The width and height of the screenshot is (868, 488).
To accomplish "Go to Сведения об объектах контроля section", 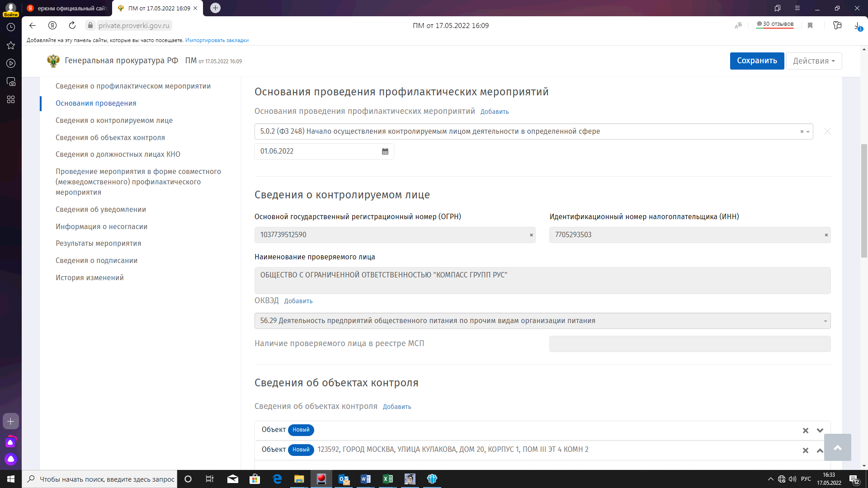I will [x=110, y=138].
